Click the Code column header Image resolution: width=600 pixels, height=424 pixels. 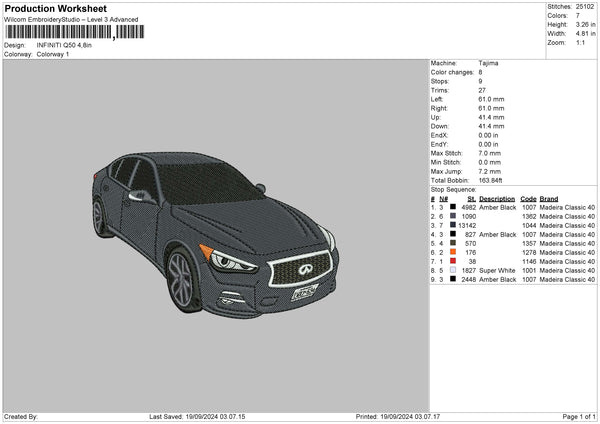[528, 198]
